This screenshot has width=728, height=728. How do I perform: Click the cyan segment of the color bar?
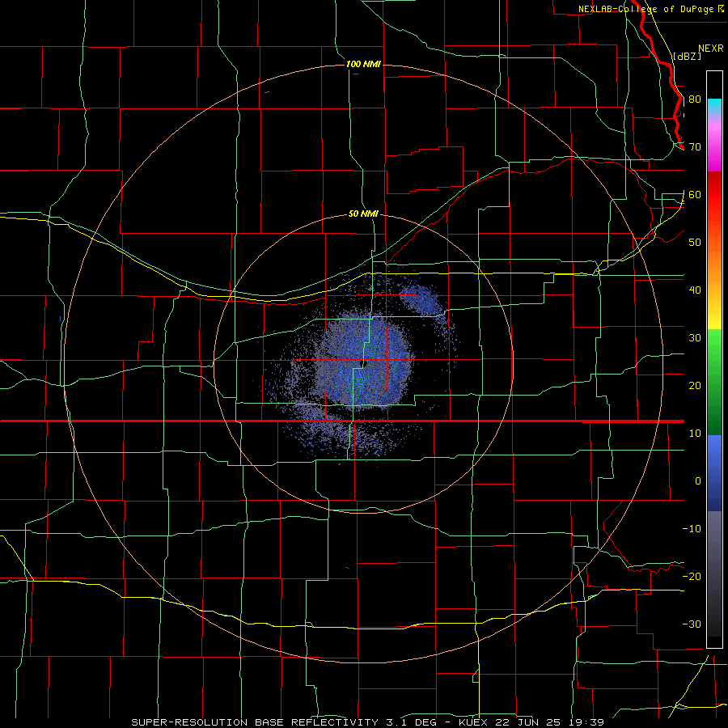[714, 106]
